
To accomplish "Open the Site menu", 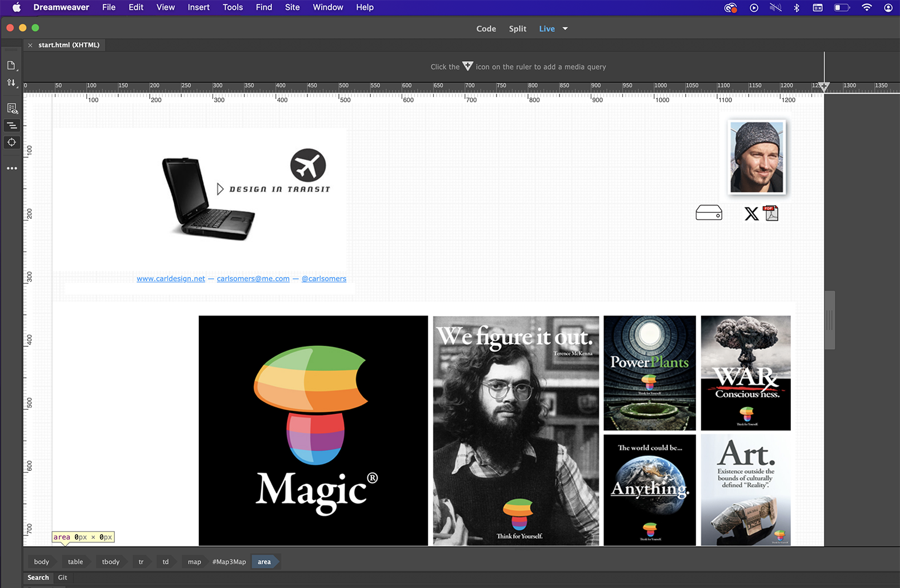I will coord(292,7).
